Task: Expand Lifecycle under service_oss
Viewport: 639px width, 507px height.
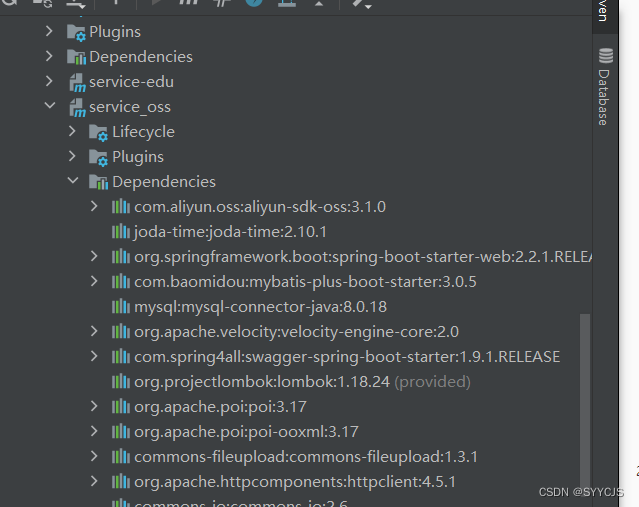Action: [72, 131]
